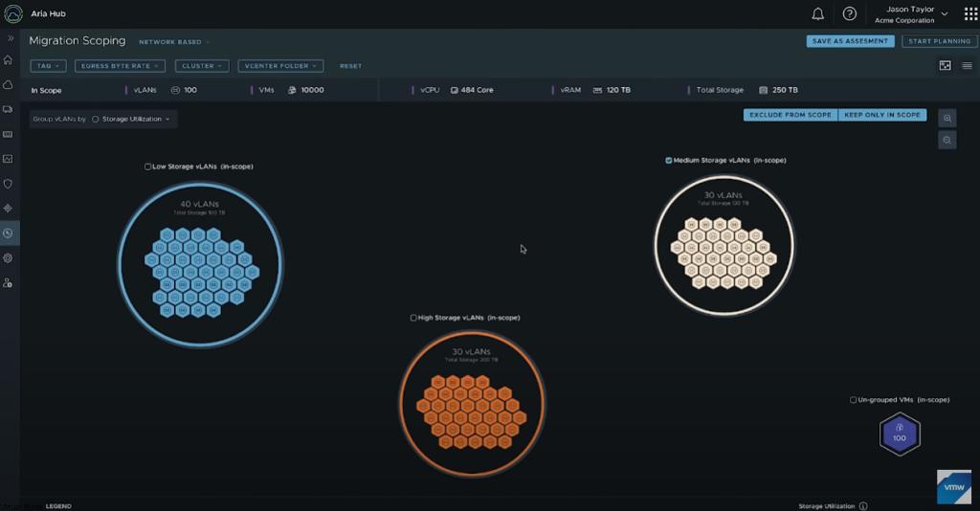The image size is (980, 511).
Task: Open the cloud icon in sidebar
Action: point(8,84)
